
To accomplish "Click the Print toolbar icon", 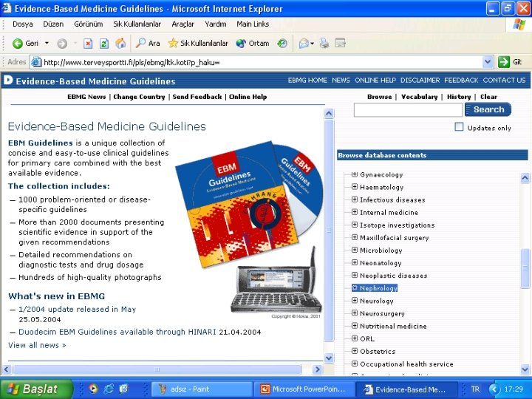I will [x=324, y=43].
